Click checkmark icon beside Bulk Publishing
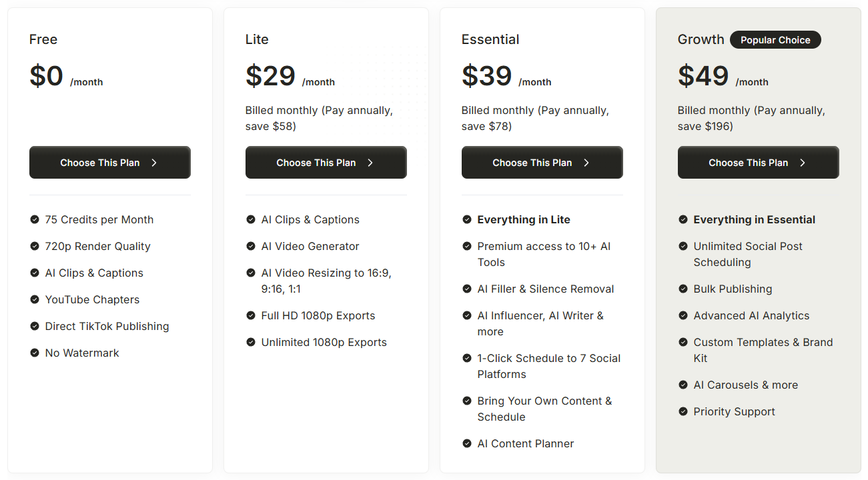This screenshot has width=868, height=480. coord(683,289)
